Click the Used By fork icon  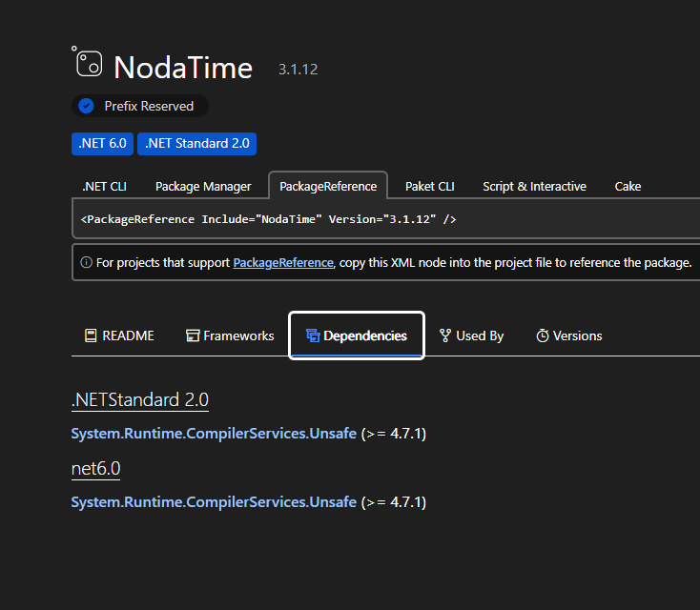(445, 335)
